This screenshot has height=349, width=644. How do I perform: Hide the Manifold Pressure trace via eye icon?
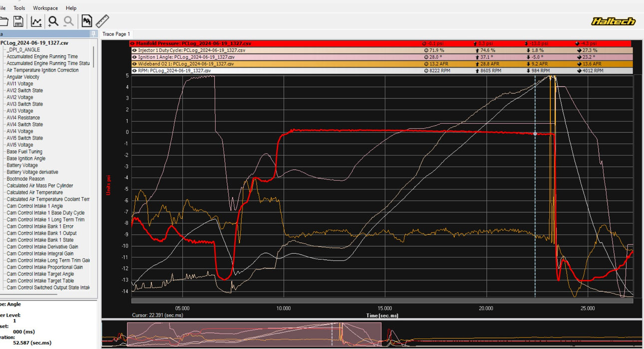tap(134, 43)
